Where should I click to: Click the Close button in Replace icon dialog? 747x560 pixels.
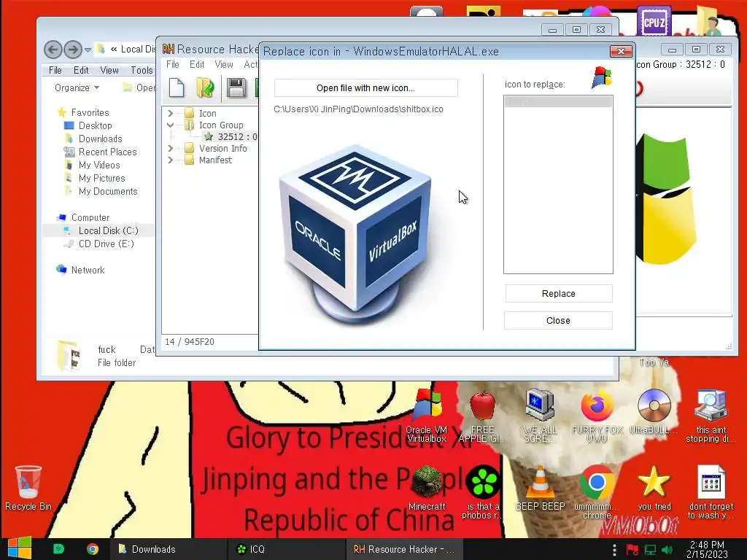click(558, 321)
